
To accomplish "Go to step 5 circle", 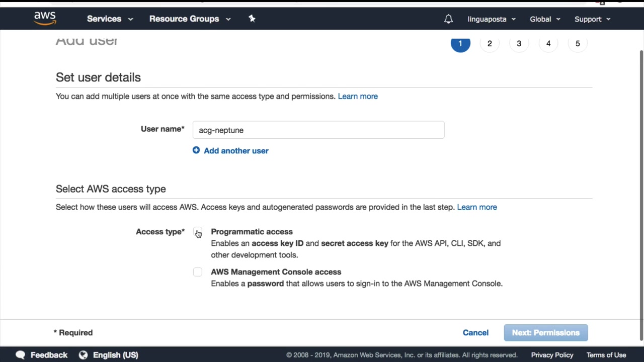I will pos(578,44).
